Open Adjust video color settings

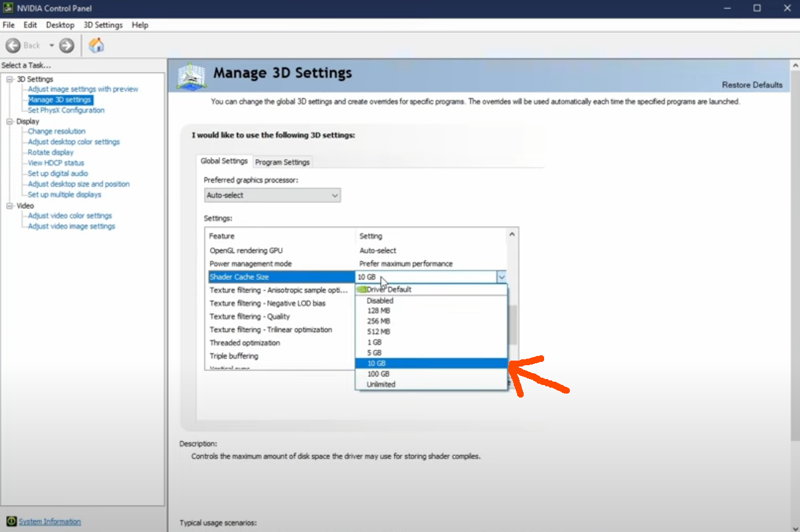pos(70,216)
